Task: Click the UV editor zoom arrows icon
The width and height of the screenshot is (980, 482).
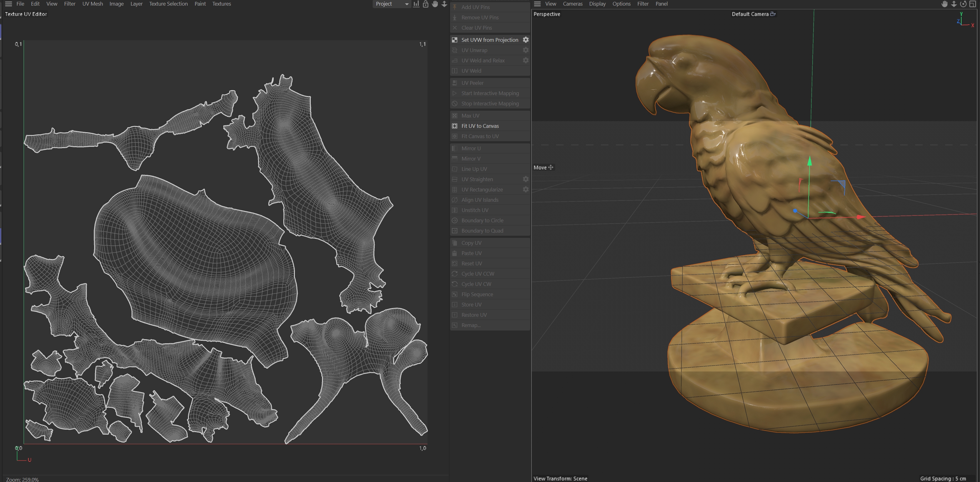Action: (x=444, y=4)
